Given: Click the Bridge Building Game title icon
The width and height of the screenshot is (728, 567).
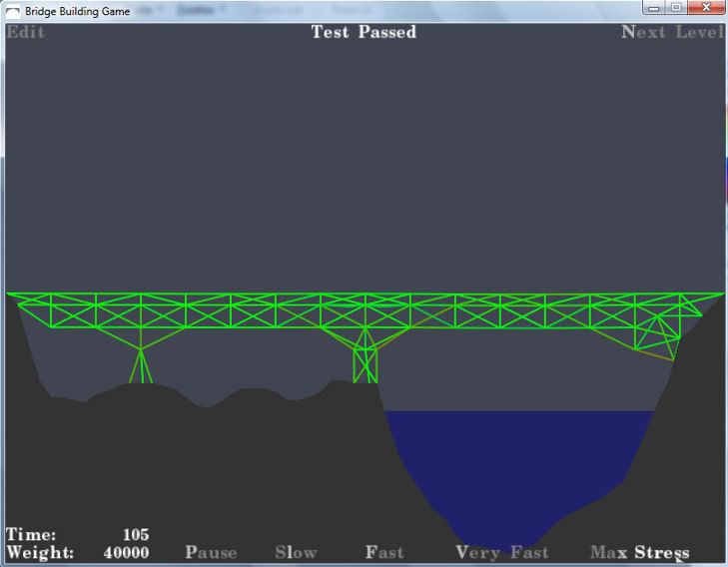Looking at the screenshot, I should coord(13,11).
